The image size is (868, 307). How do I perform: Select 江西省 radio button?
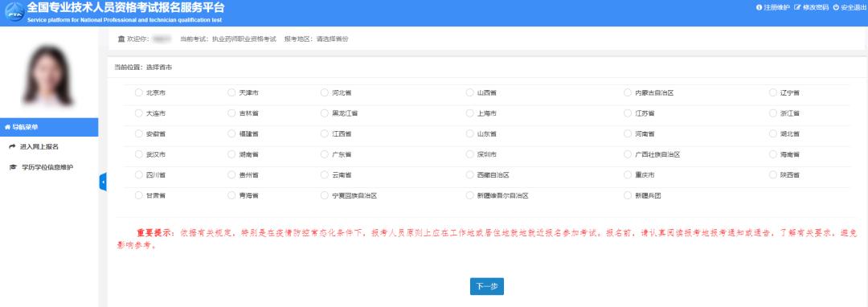coord(325,133)
